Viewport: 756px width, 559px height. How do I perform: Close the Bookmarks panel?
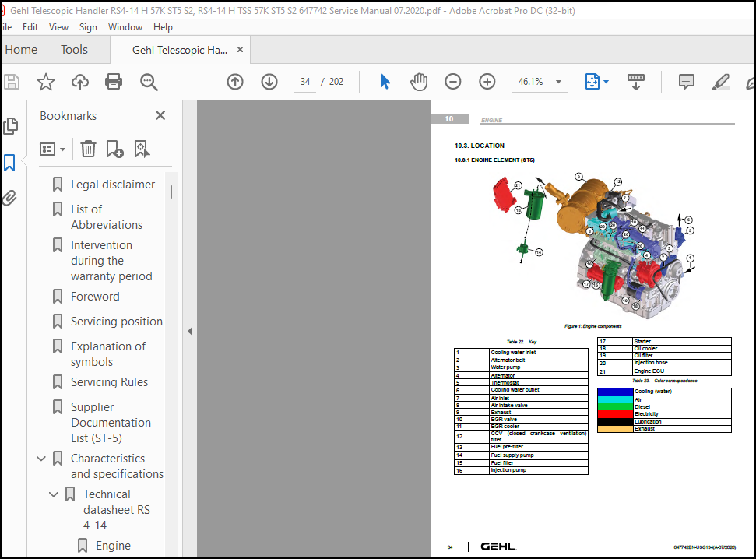(160, 115)
